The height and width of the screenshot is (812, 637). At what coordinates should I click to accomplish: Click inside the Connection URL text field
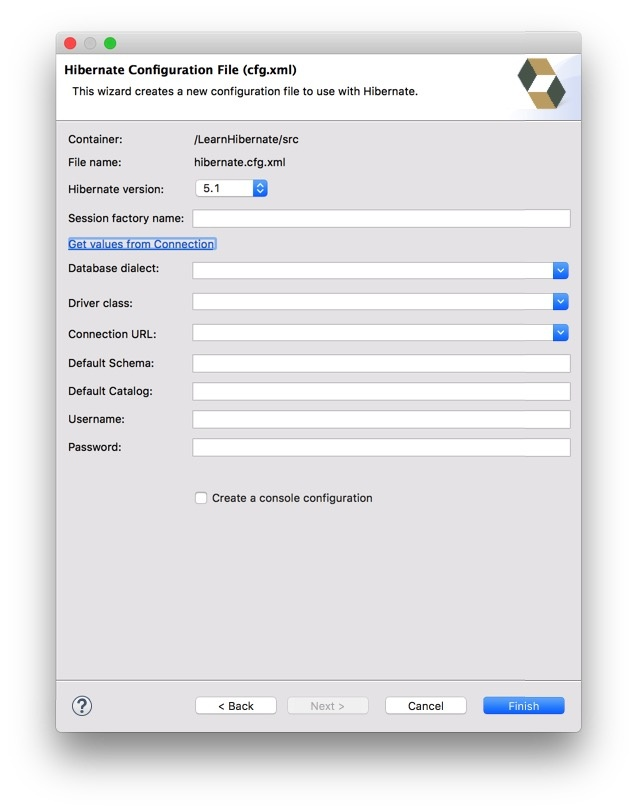pyautogui.click(x=372, y=332)
